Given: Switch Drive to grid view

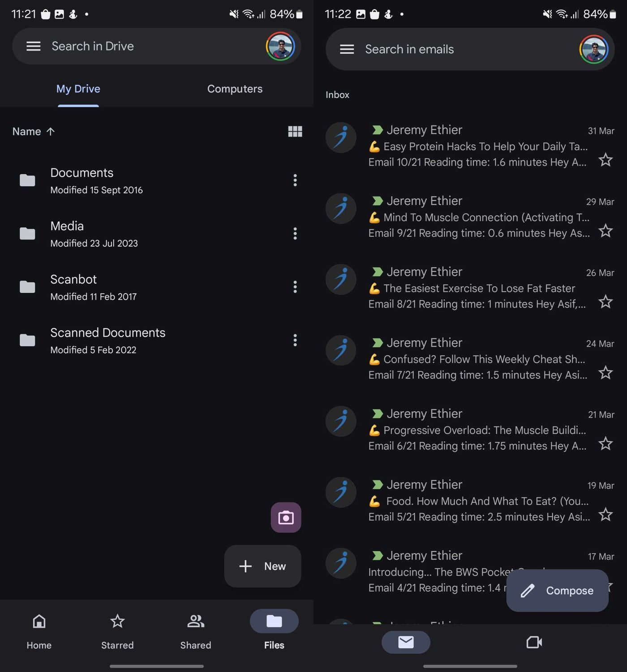Looking at the screenshot, I should tap(295, 131).
